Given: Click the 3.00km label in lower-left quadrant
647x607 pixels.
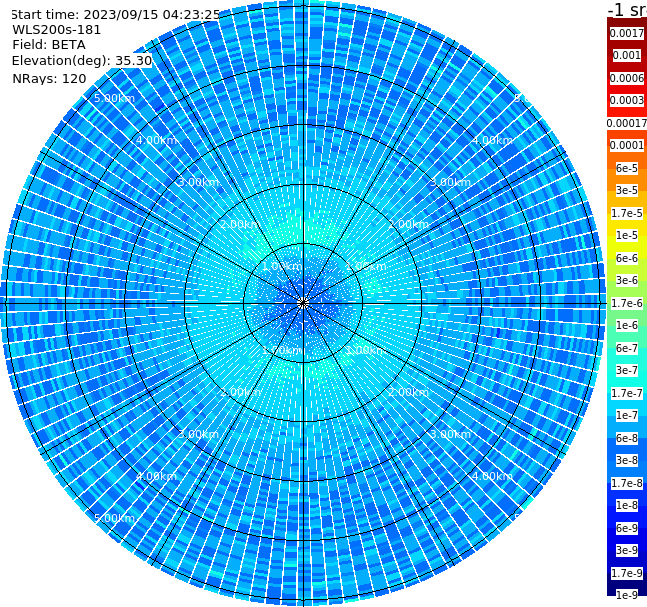Looking at the screenshot, I should click(198, 434).
